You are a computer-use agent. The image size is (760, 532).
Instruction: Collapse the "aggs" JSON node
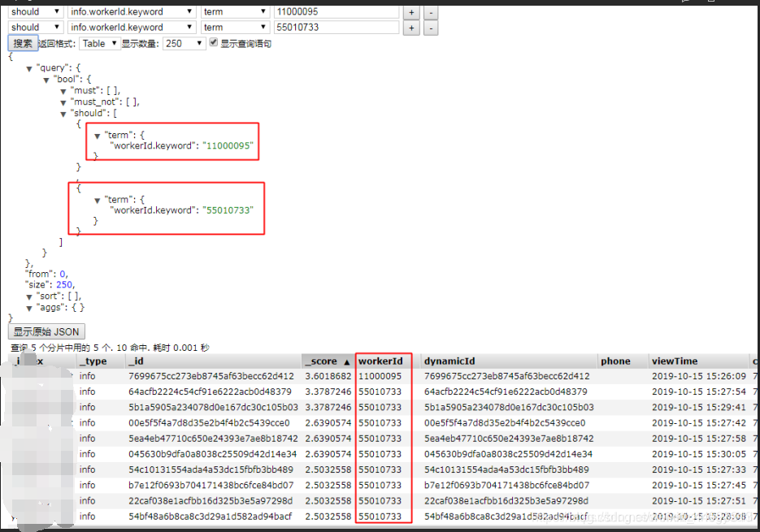[x=29, y=308]
